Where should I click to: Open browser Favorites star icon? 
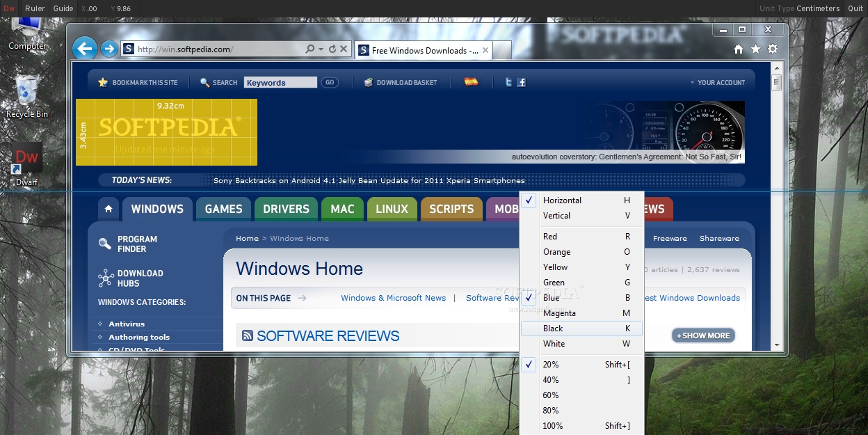[755, 49]
